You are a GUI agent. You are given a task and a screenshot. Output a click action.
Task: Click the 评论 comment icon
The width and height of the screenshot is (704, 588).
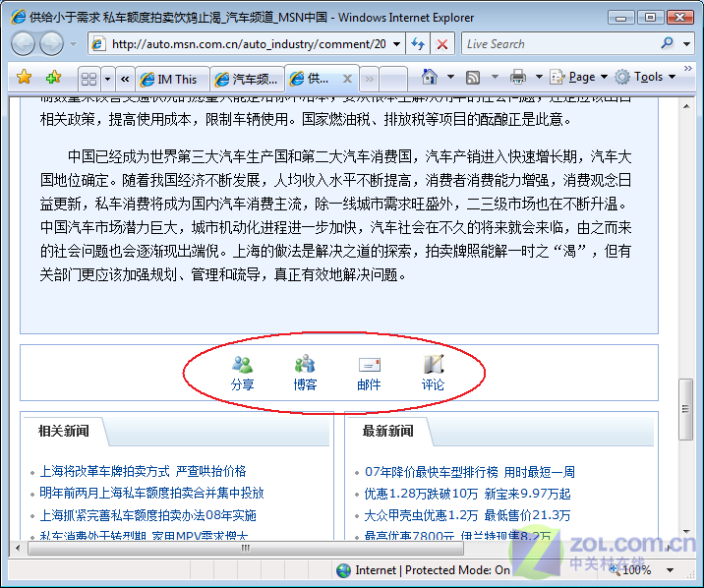click(434, 364)
